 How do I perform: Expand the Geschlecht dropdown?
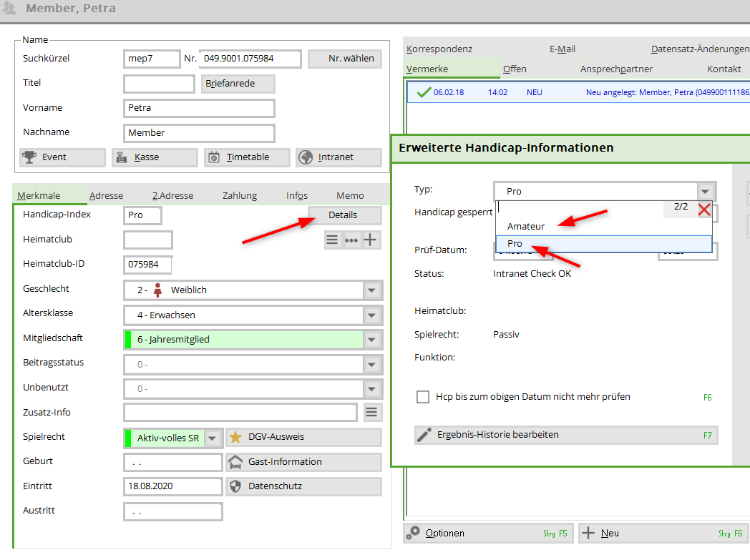click(371, 290)
